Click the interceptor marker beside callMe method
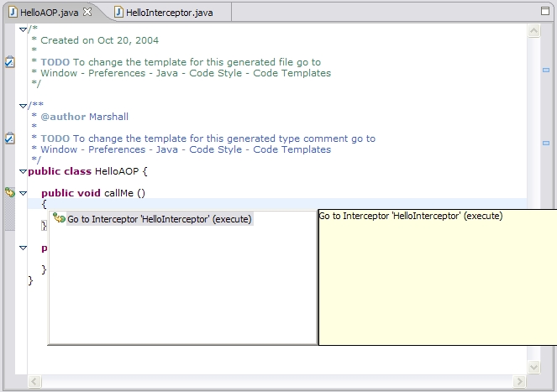This screenshot has width=557, height=392. pyautogui.click(x=9, y=193)
